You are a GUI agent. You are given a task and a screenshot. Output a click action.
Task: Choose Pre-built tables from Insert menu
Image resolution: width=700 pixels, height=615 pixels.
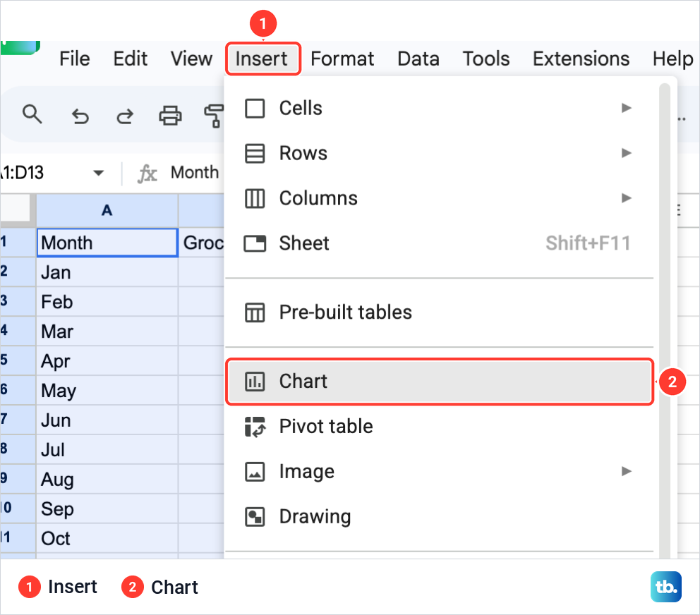[x=440, y=312]
